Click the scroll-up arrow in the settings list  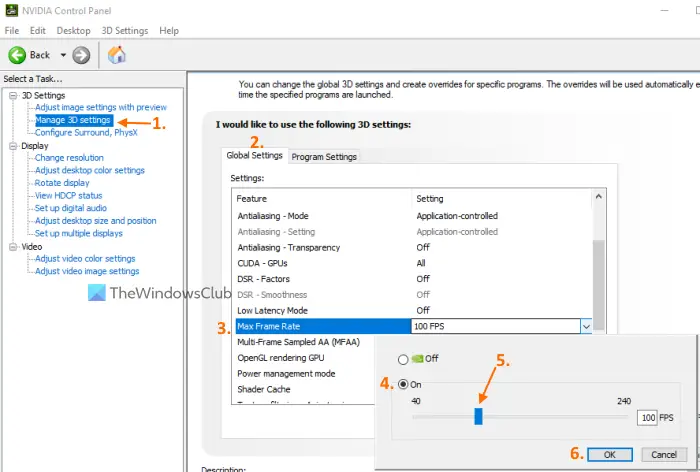pos(599,196)
